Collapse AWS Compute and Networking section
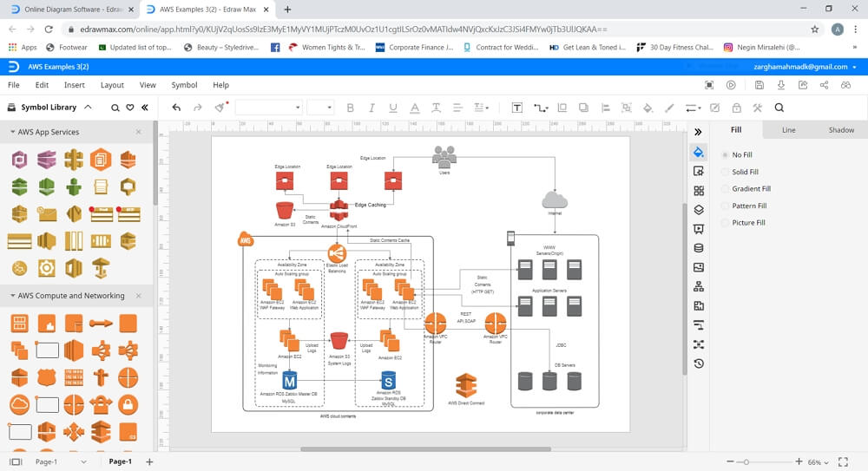The height and width of the screenshot is (471, 868). pos(13,296)
